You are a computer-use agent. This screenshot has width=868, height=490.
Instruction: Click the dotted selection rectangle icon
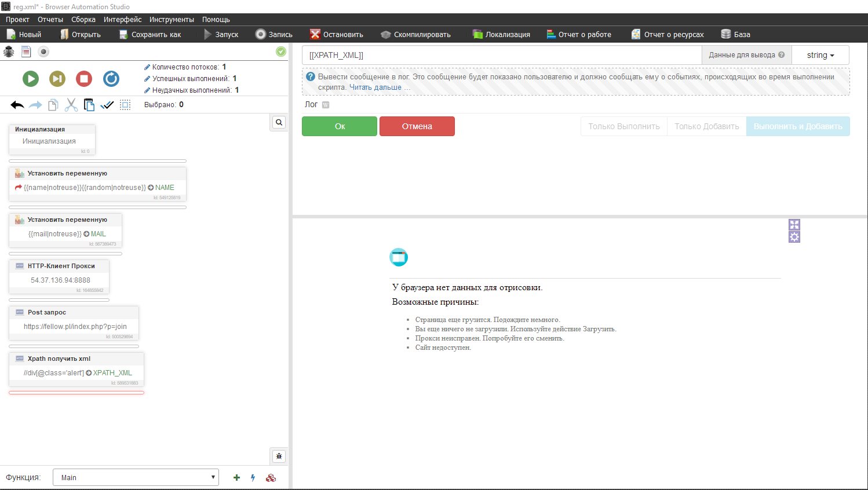point(125,105)
